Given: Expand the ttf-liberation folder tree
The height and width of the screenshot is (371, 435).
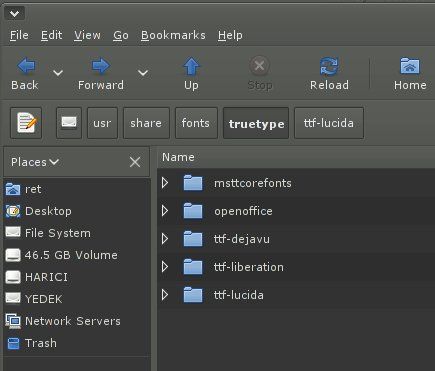Looking at the screenshot, I should (165, 267).
